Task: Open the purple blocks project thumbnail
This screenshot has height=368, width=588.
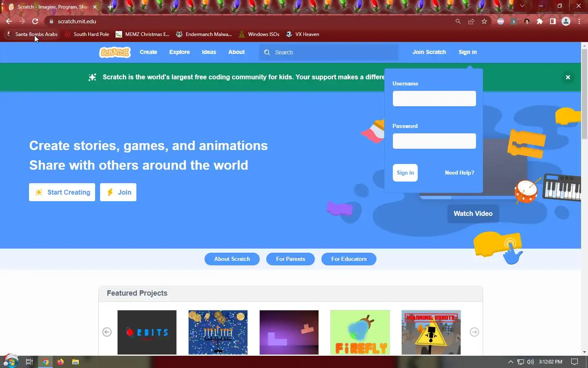Action: [289, 332]
